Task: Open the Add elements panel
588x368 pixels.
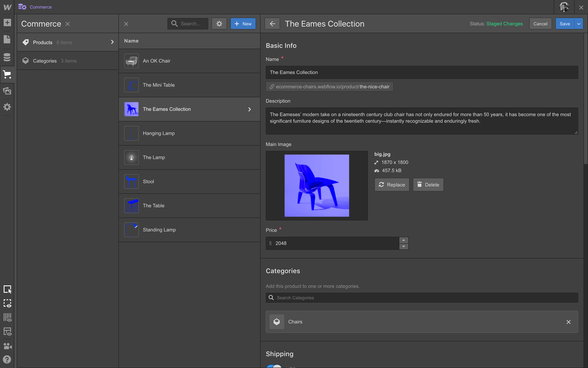Action: point(7,23)
